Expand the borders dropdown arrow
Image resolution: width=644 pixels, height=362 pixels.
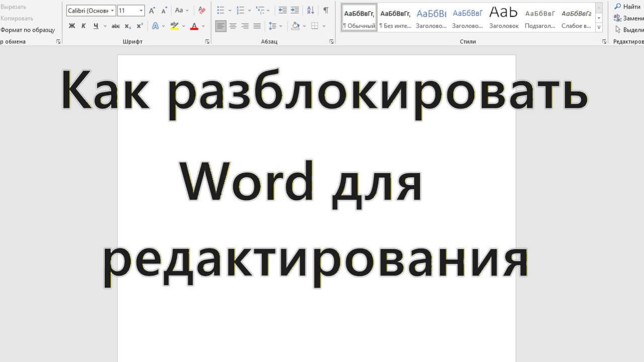point(324,26)
